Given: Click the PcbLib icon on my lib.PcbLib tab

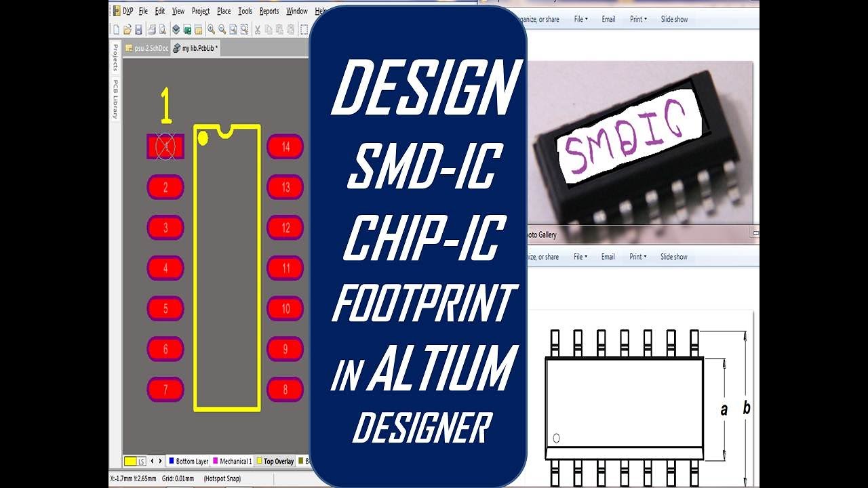Looking at the screenshot, I should click(176, 48).
